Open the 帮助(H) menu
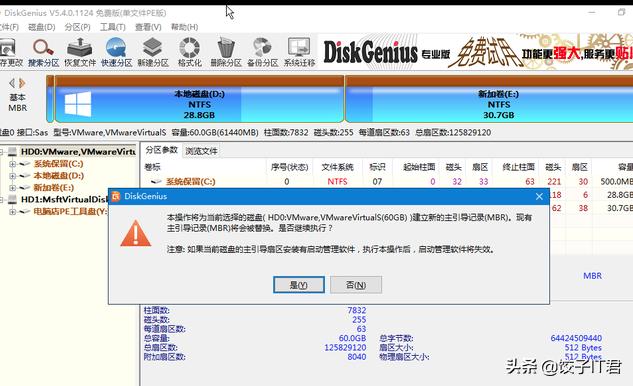 (184, 27)
